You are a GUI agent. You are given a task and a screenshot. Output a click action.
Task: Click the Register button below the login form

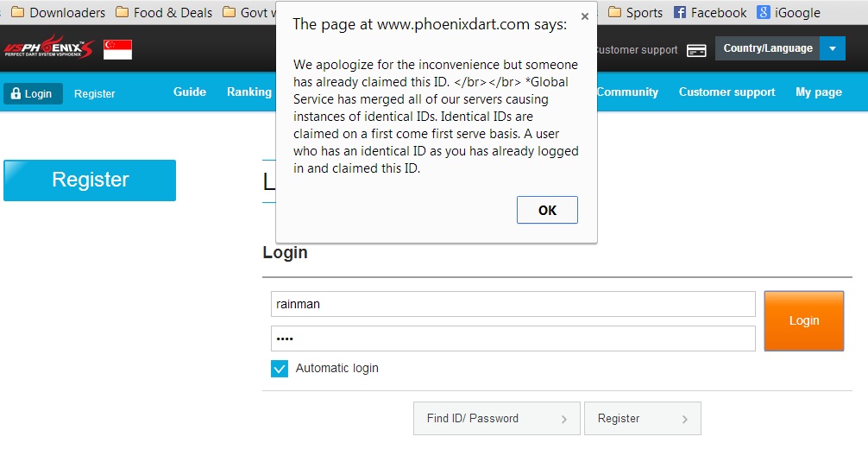click(x=642, y=419)
